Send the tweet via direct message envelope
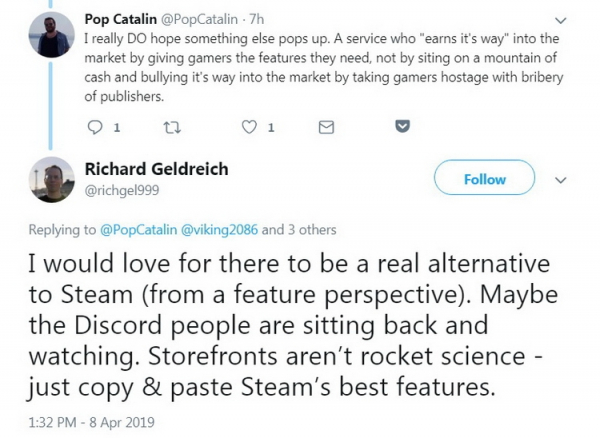600x438 pixels. [324, 127]
